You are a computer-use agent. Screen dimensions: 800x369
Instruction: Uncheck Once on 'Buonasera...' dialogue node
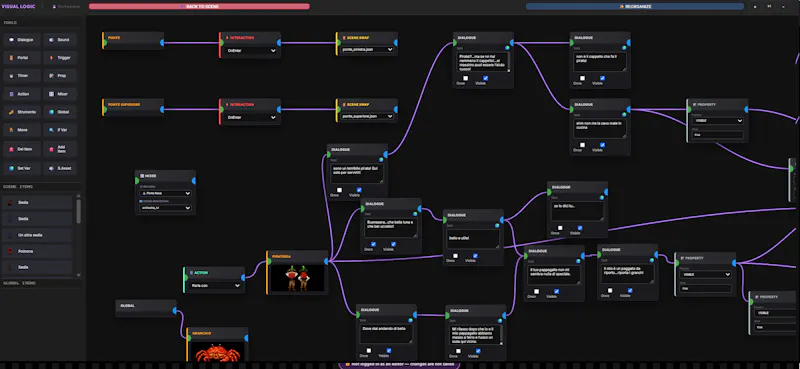click(373, 244)
